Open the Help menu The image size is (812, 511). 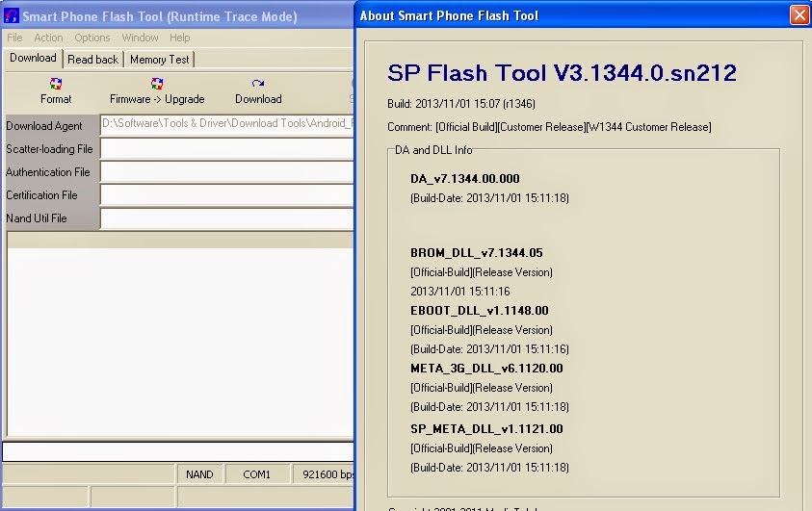(x=180, y=38)
